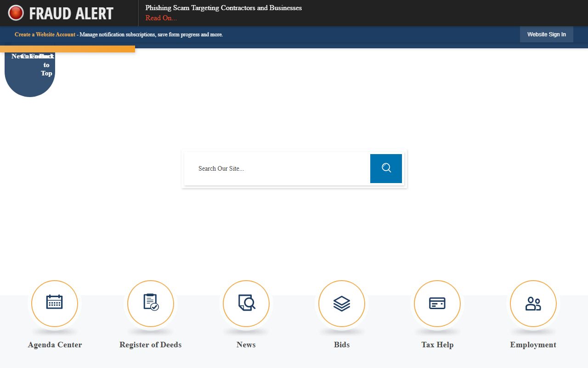Go to Register of Deeds label link

point(151,345)
